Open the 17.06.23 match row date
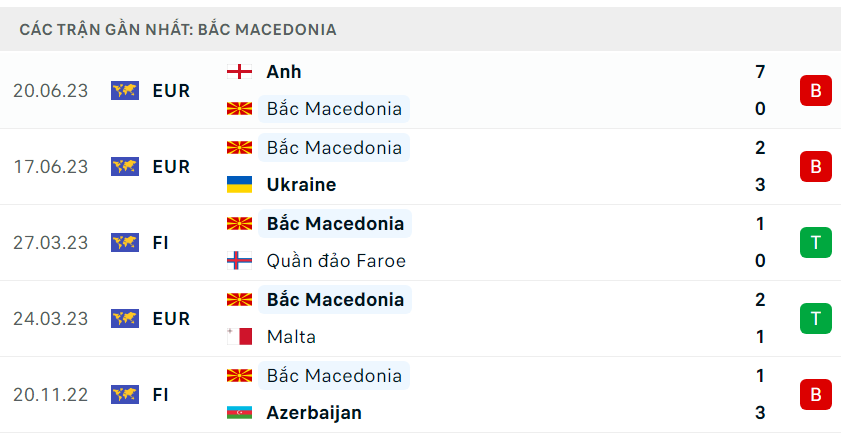 coord(50,167)
